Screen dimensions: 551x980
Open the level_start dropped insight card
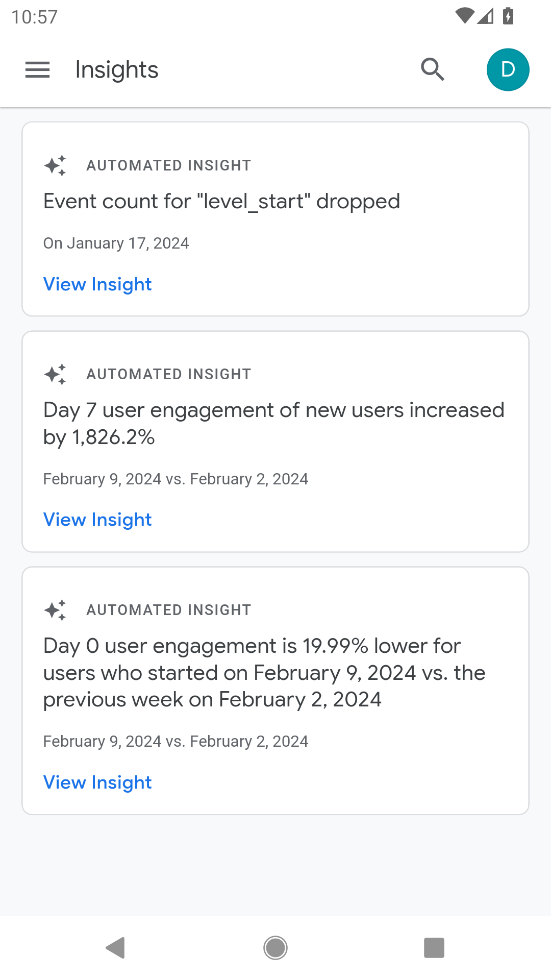(275, 218)
